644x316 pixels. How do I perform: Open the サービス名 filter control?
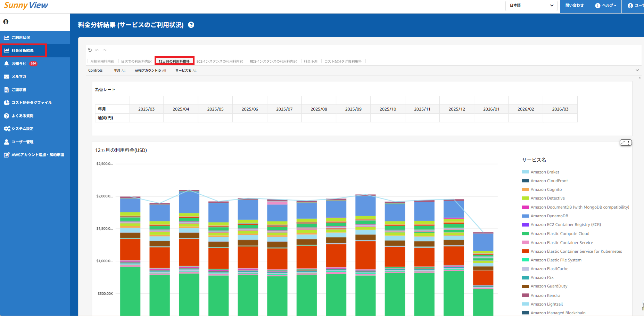[x=186, y=71]
